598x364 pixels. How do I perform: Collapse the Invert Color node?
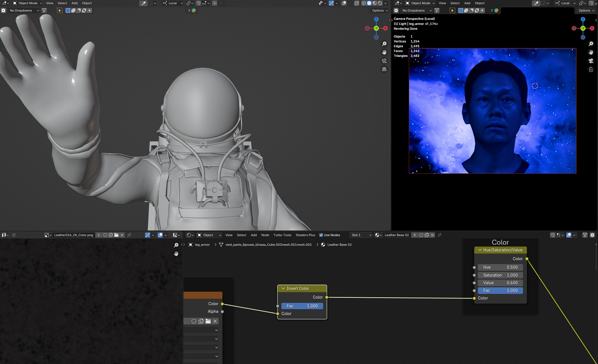tap(283, 288)
